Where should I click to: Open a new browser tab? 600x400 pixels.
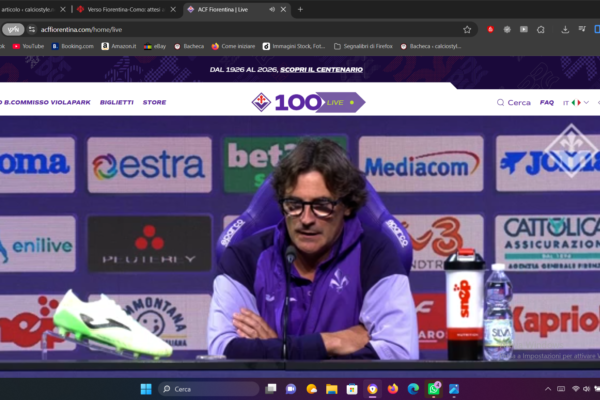tap(300, 10)
